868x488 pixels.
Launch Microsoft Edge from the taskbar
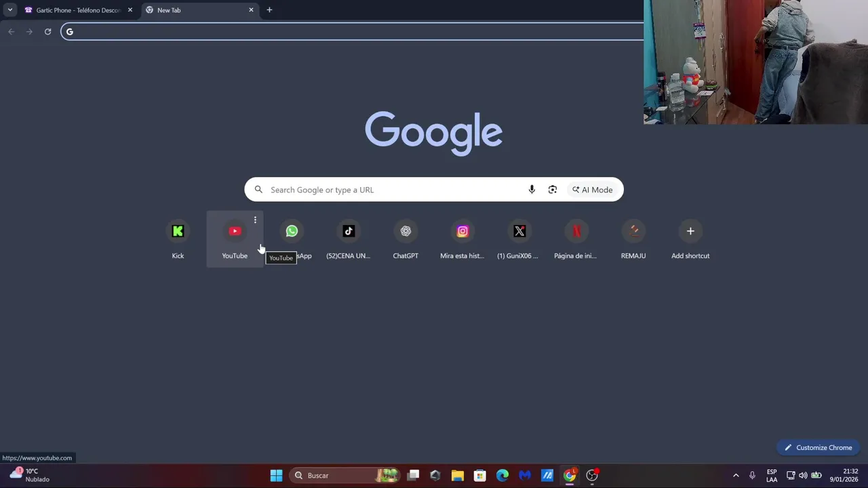[x=502, y=475]
